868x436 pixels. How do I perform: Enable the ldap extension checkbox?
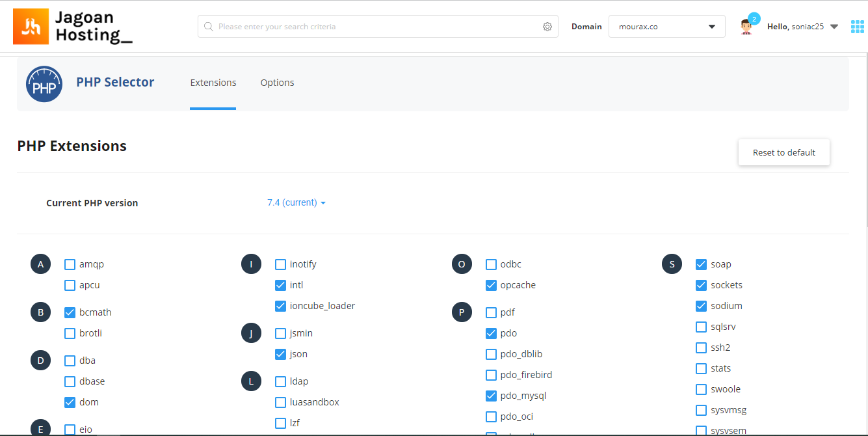280,381
